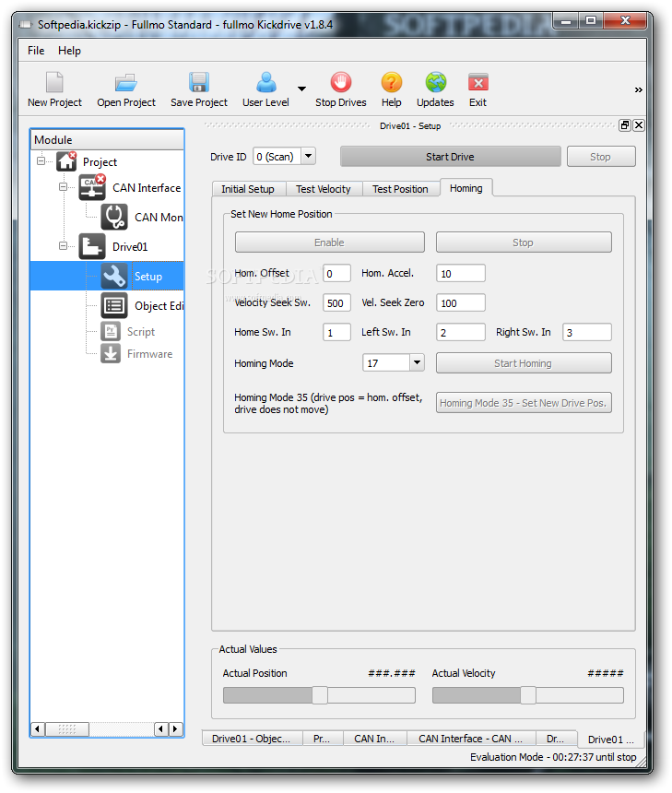Click the Module panel header

click(107, 140)
